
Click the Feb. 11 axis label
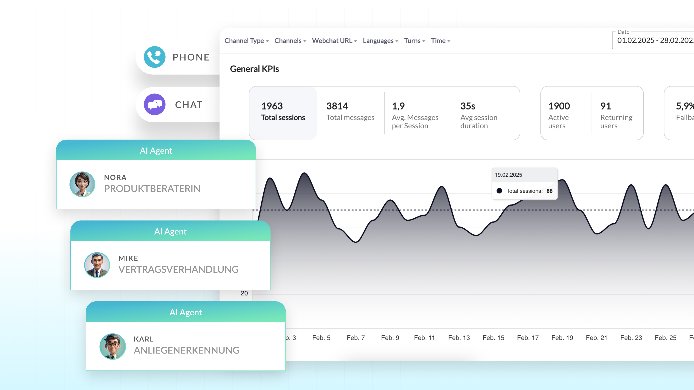coord(424,337)
